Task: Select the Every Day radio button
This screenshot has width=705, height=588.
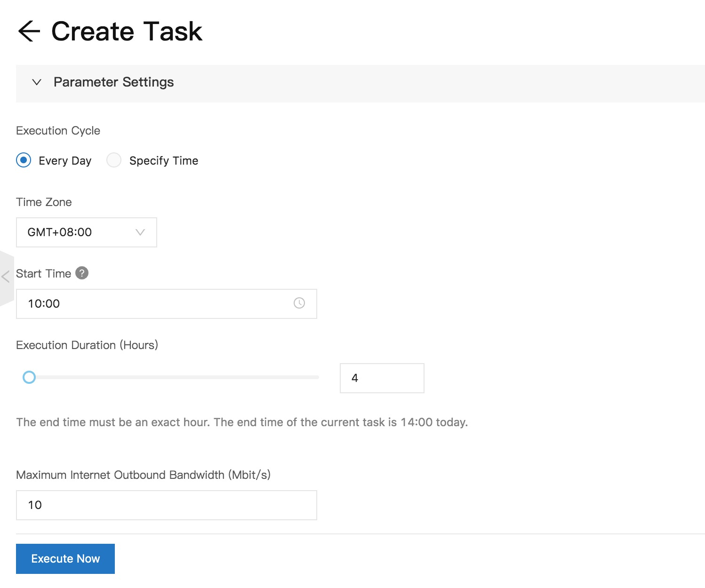Action: (24, 160)
